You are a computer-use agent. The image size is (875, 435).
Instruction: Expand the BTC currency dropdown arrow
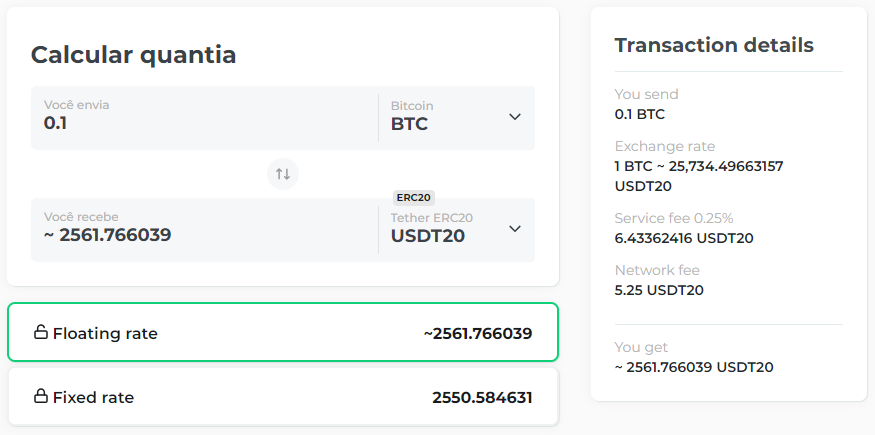pyautogui.click(x=515, y=117)
